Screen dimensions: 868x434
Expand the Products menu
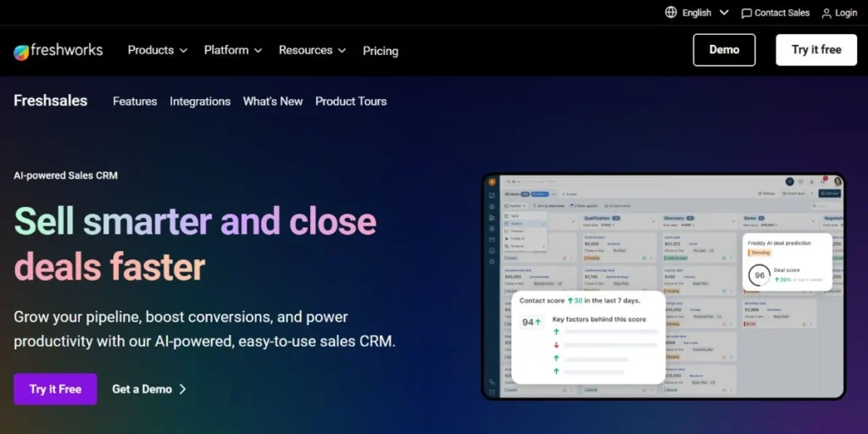157,50
